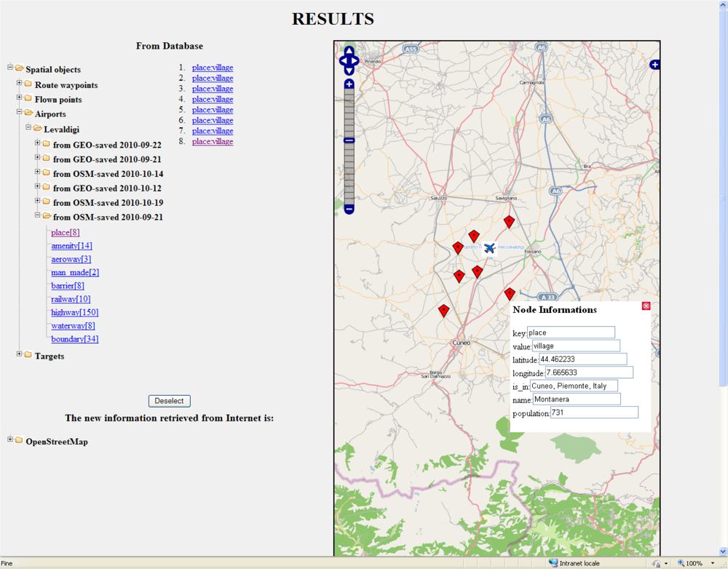Focus the name field containing Montanera

pos(577,399)
